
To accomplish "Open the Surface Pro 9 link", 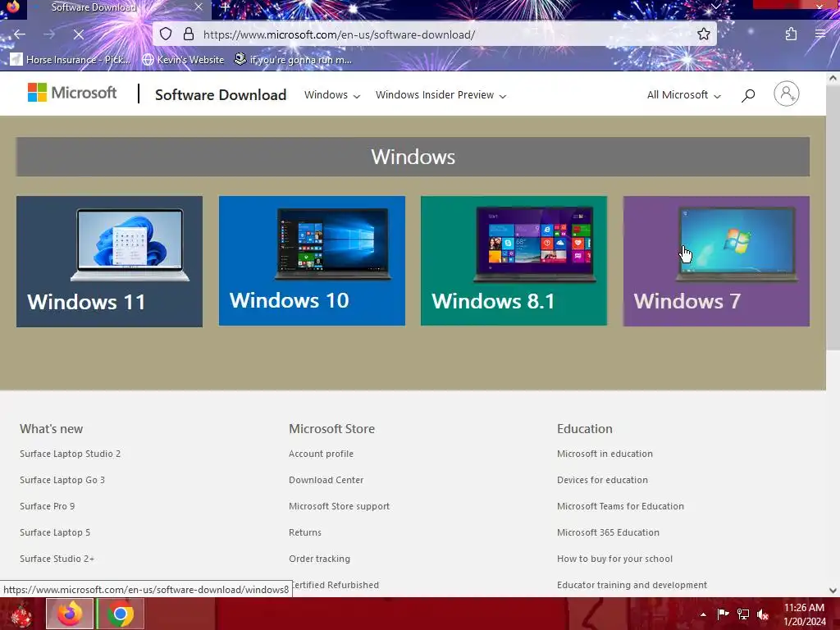I will 47,506.
